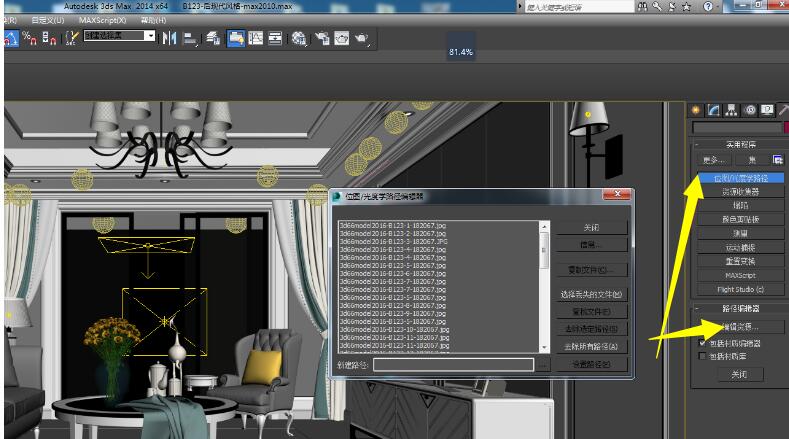
Task: Switch to the Motion command panel tab
Action: coord(750,110)
